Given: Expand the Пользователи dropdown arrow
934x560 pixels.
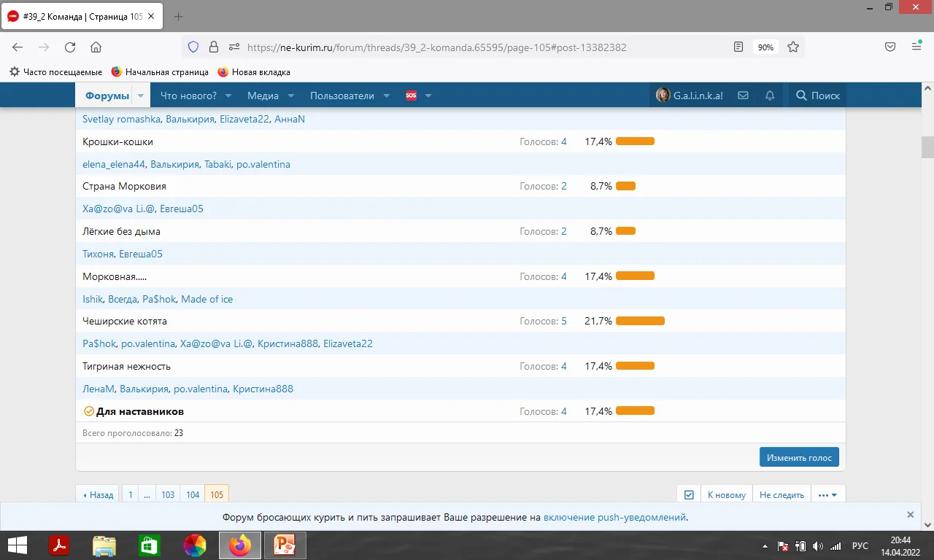Looking at the screenshot, I should tap(387, 96).
